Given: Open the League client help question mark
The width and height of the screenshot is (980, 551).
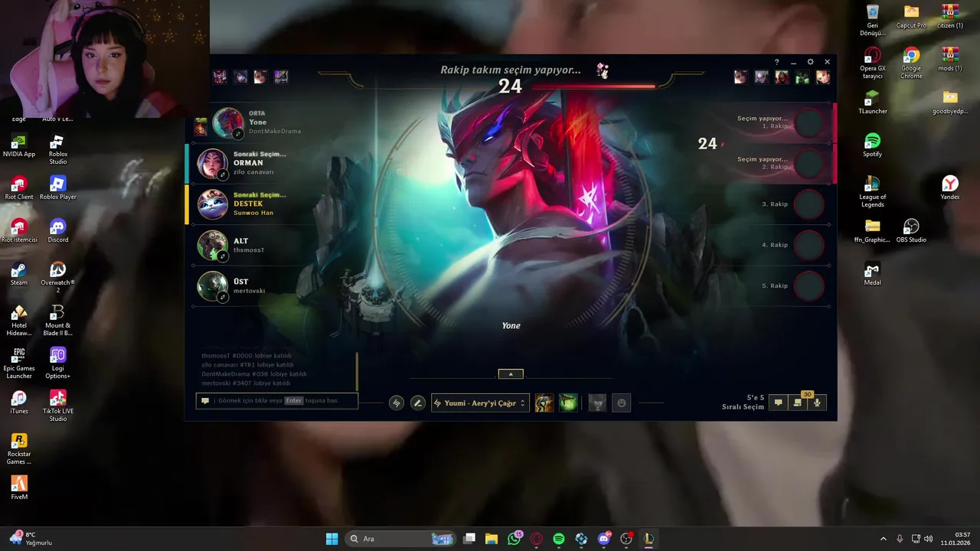Looking at the screenshot, I should click(776, 62).
